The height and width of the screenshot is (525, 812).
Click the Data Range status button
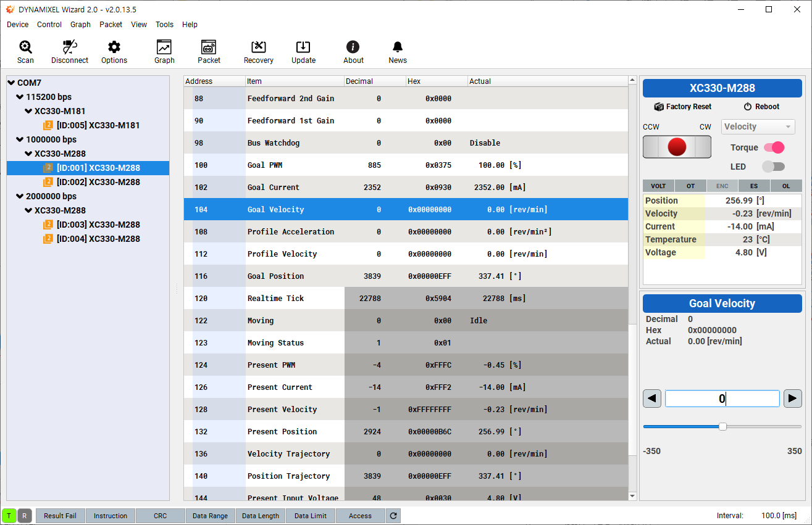pos(210,516)
